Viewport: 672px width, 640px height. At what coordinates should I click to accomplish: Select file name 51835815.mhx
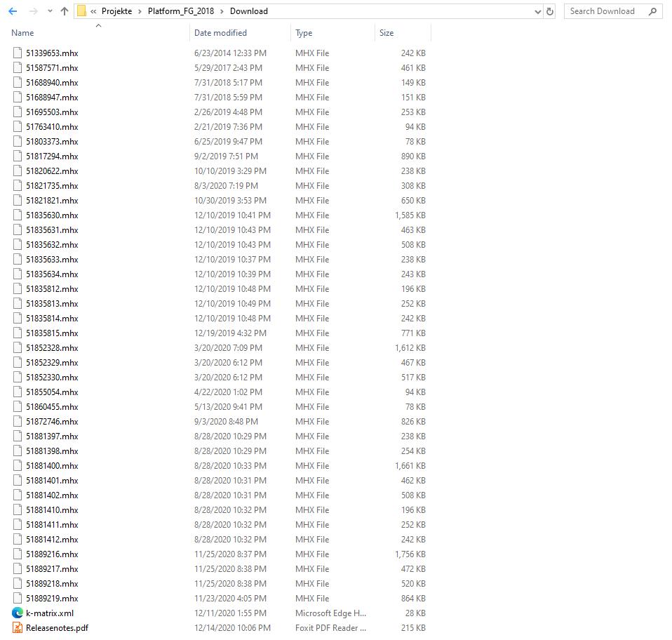pos(52,333)
